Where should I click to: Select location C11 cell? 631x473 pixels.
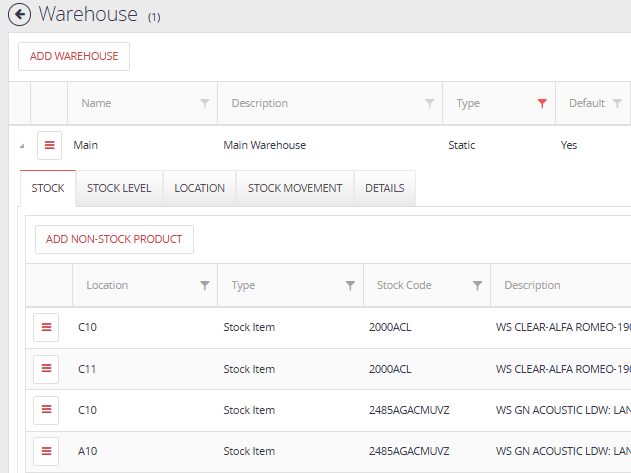point(87,369)
